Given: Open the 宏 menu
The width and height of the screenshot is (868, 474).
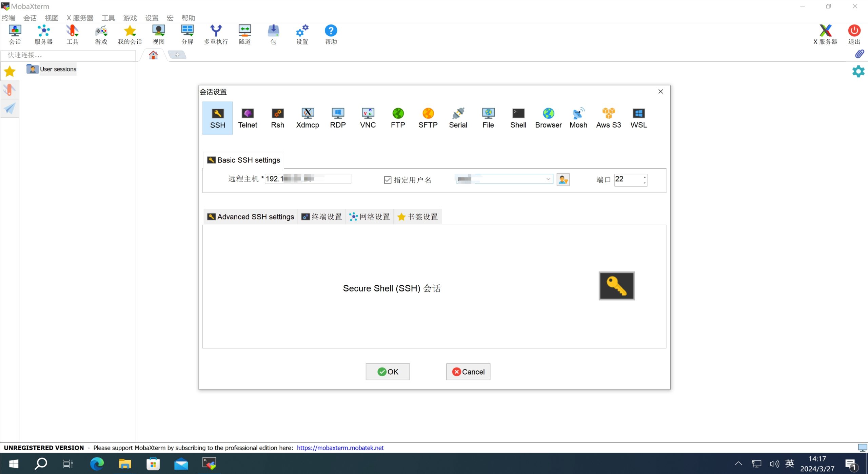Looking at the screenshot, I should click(170, 18).
